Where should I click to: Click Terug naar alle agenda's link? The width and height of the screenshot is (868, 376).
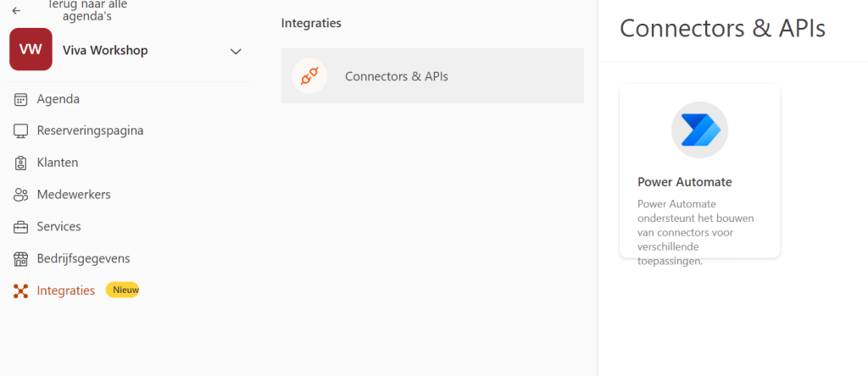(87, 9)
